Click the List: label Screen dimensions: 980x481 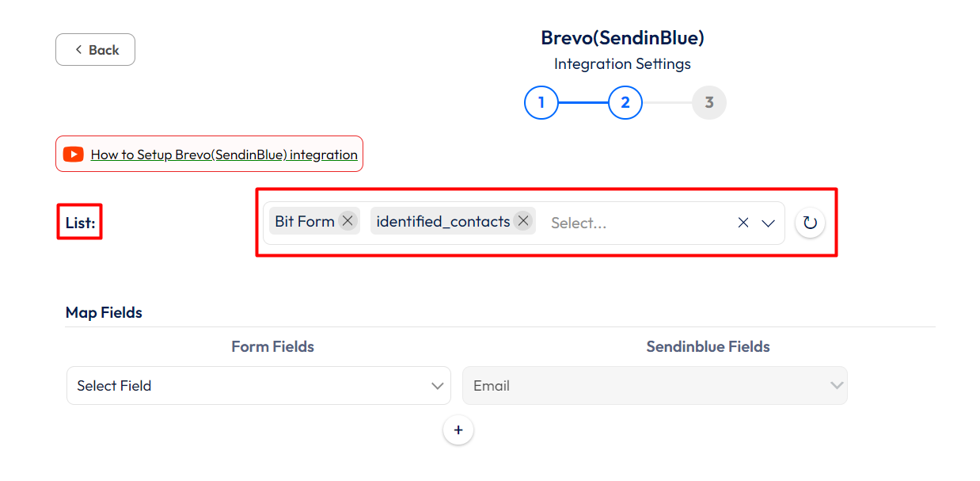pos(80,223)
